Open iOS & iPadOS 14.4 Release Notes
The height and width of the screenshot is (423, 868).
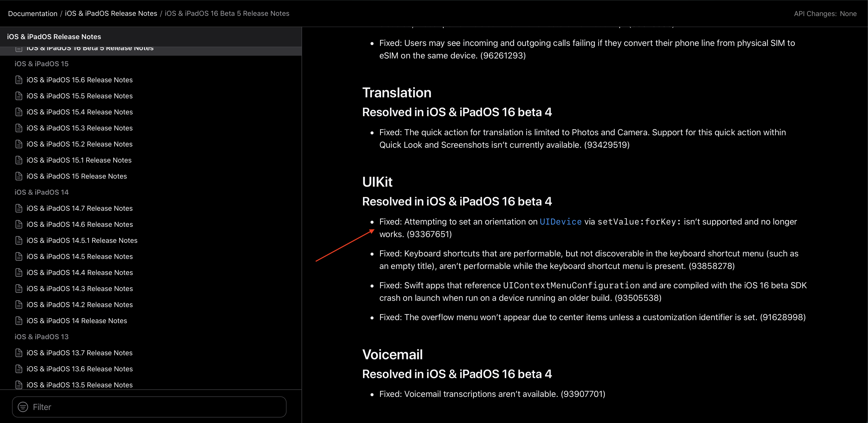coord(80,272)
